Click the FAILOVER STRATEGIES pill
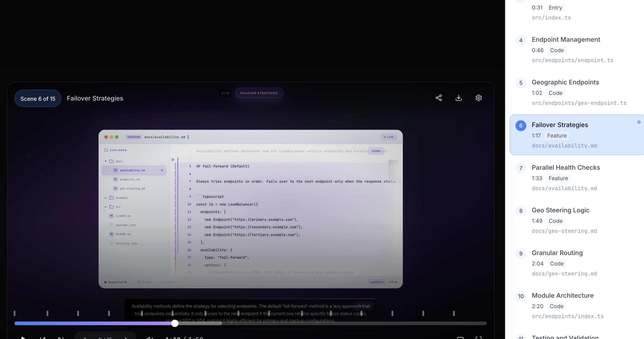This screenshot has width=644, height=339. (x=259, y=93)
